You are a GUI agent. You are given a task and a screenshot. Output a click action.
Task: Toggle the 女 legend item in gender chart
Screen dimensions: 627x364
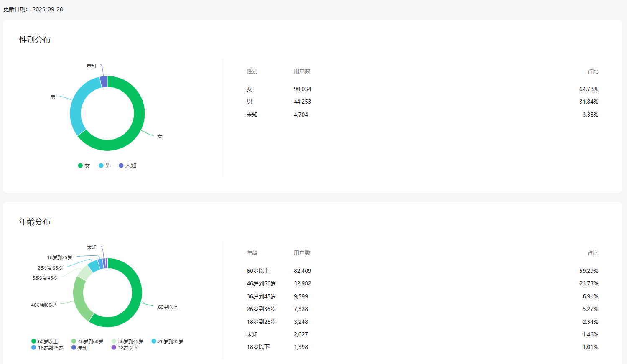pos(84,165)
